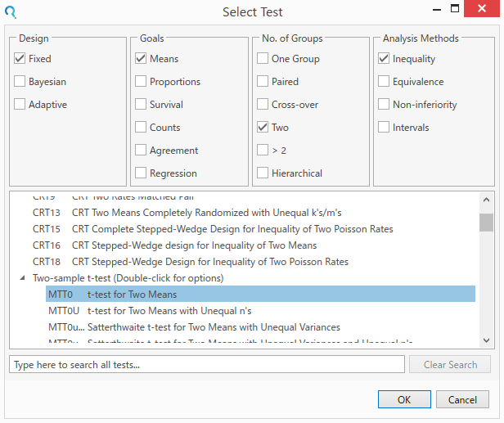Uncheck the Fixed design checkbox
504x423 pixels.
(x=20, y=59)
